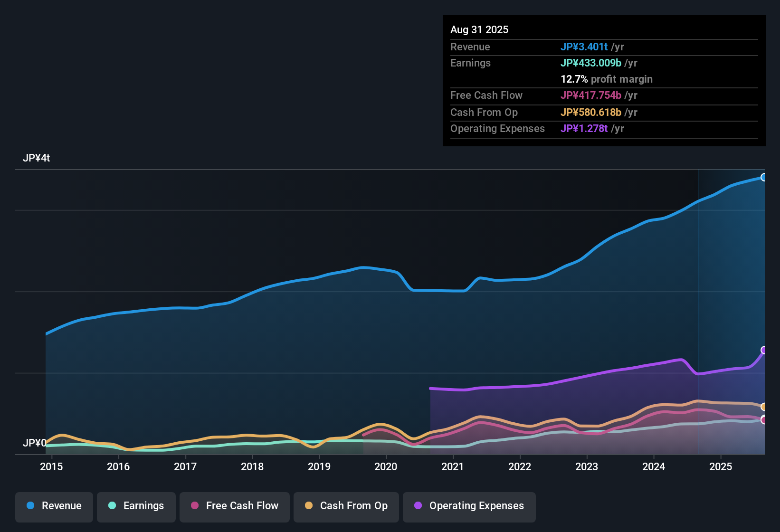
Task: Click the pink Free Cash Flow legend dot
Action: tap(194, 506)
